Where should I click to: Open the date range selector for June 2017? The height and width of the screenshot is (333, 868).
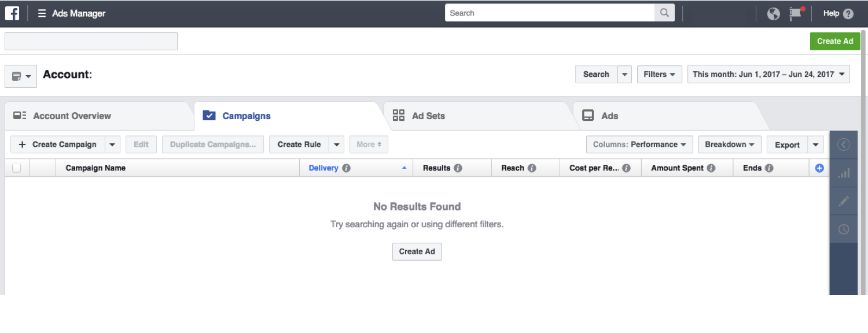click(768, 74)
